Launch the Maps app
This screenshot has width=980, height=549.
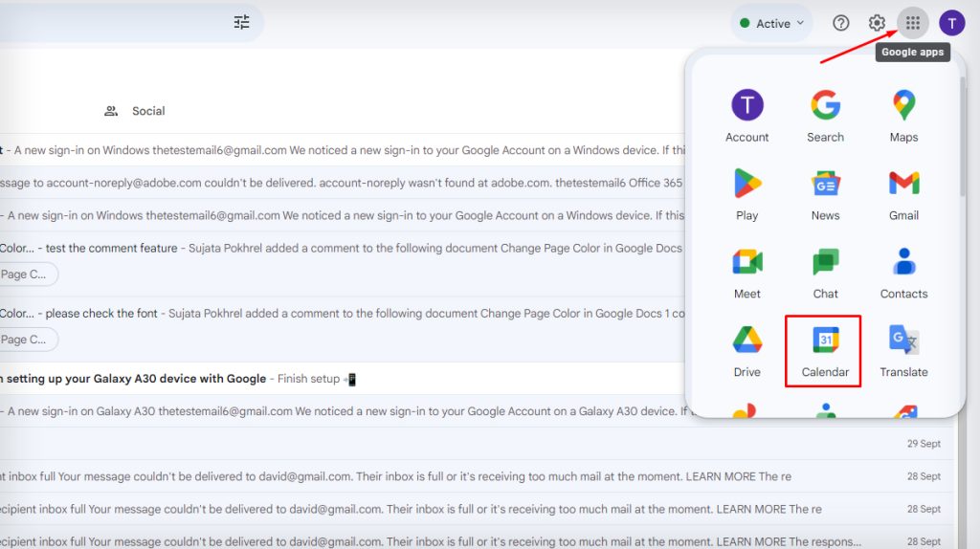coord(903,116)
